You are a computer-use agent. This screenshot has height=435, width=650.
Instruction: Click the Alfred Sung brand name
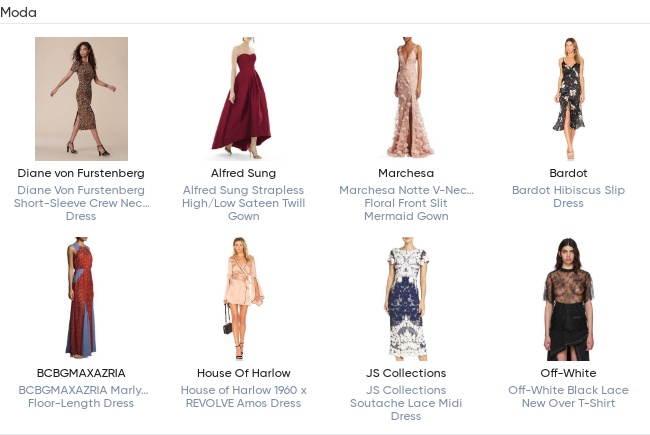point(243,173)
